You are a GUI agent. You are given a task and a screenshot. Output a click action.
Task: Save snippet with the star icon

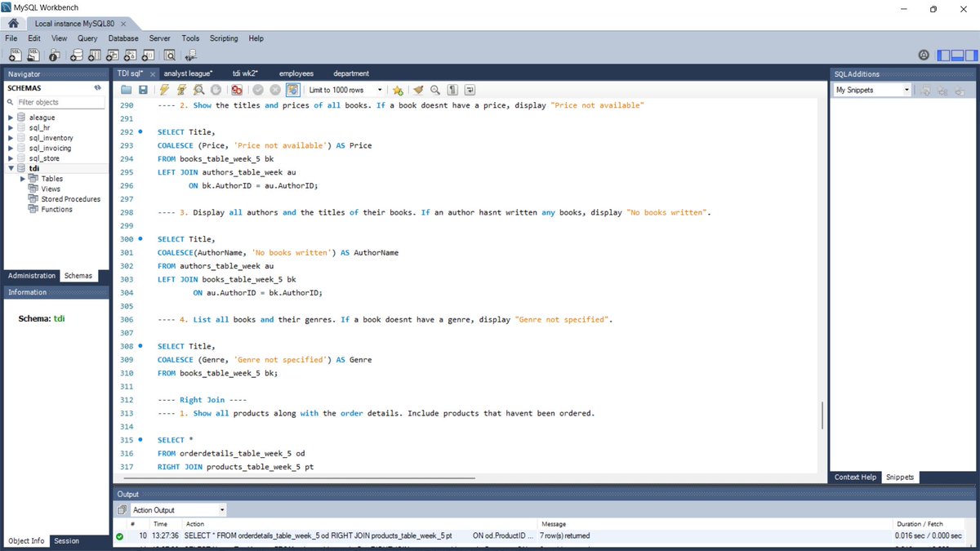398,90
